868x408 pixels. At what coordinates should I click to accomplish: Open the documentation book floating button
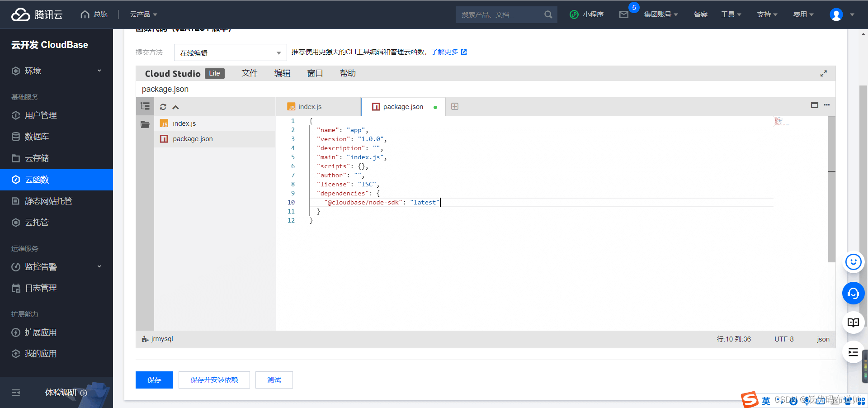pyautogui.click(x=854, y=323)
